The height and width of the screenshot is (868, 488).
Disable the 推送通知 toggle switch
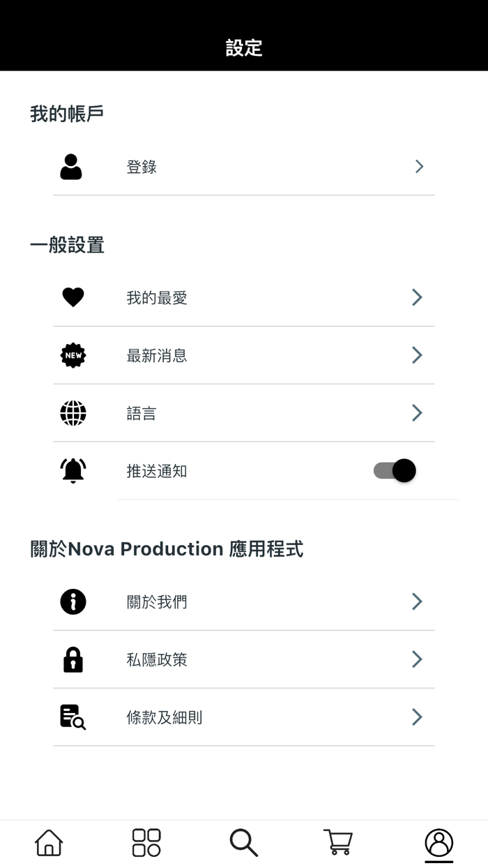394,470
